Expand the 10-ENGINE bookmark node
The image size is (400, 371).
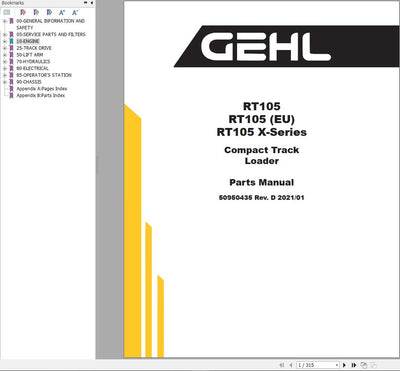5,41
